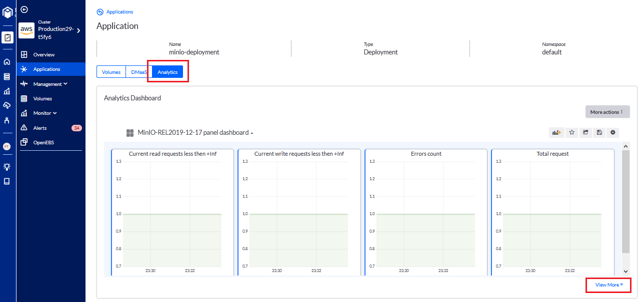Click the Current read requests panel title

pos(173,154)
